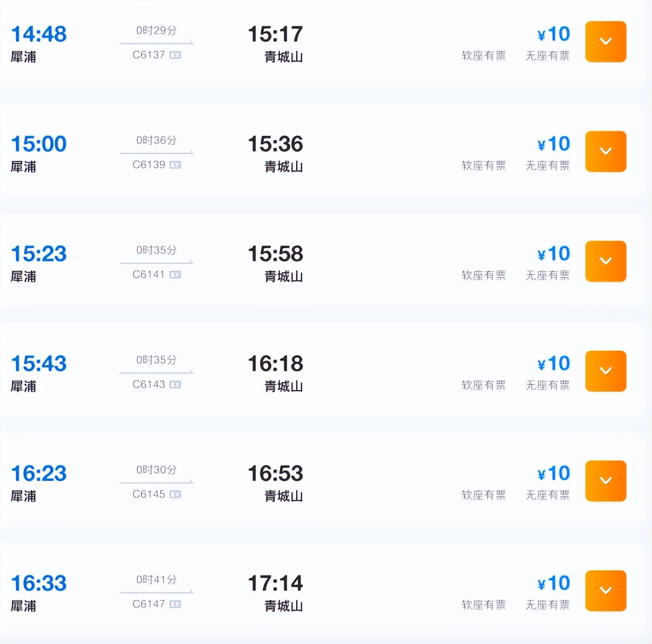Click the ID card icon beside C6141
652x644 pixels.
(x=175, y=275)
